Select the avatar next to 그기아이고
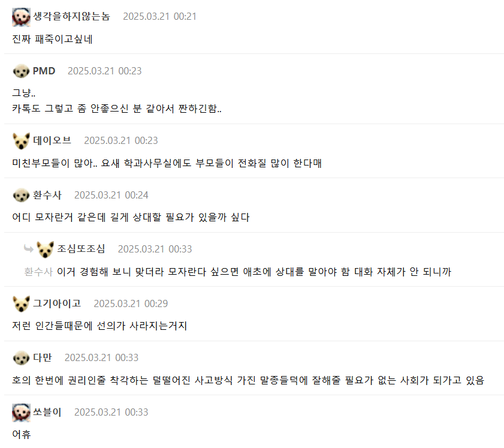Screen dimensions: 504x448 pyautogui.click(x=21, y=303)
